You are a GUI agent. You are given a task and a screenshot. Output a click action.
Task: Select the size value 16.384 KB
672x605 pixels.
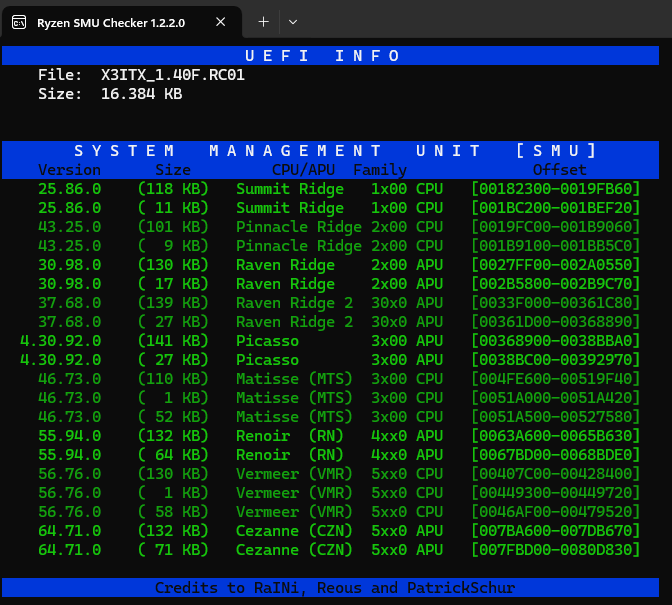coord(141,94)
